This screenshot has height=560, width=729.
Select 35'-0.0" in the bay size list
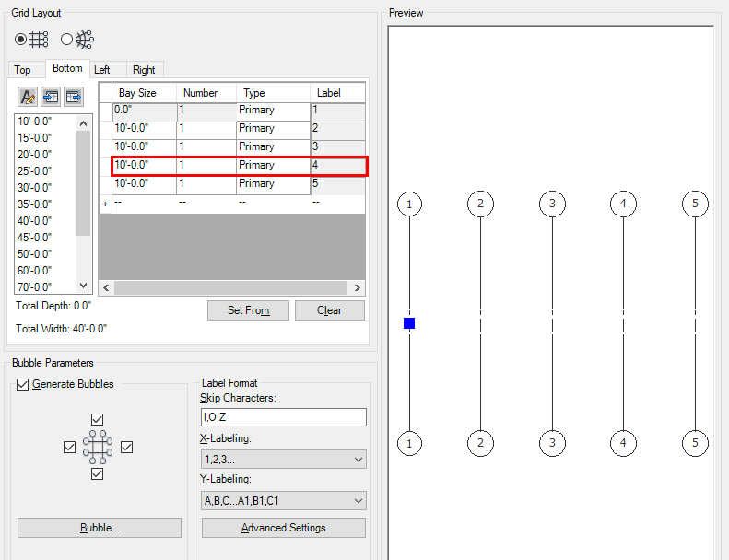[x=35, y=204]
